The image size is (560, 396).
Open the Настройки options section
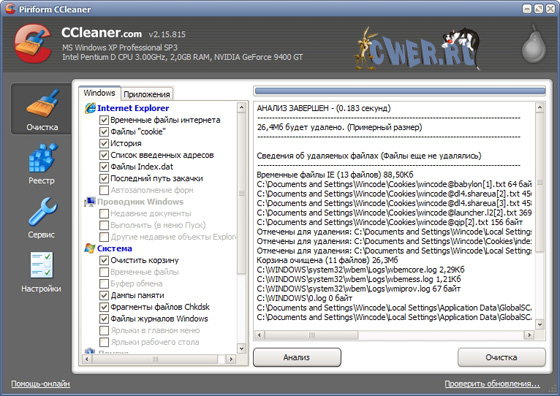click(x=41, y=272)
